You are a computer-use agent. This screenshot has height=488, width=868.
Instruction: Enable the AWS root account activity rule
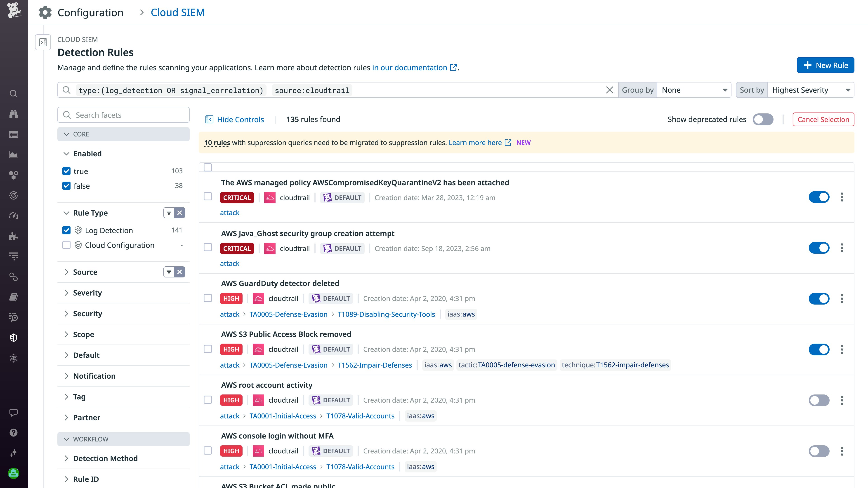819,400
